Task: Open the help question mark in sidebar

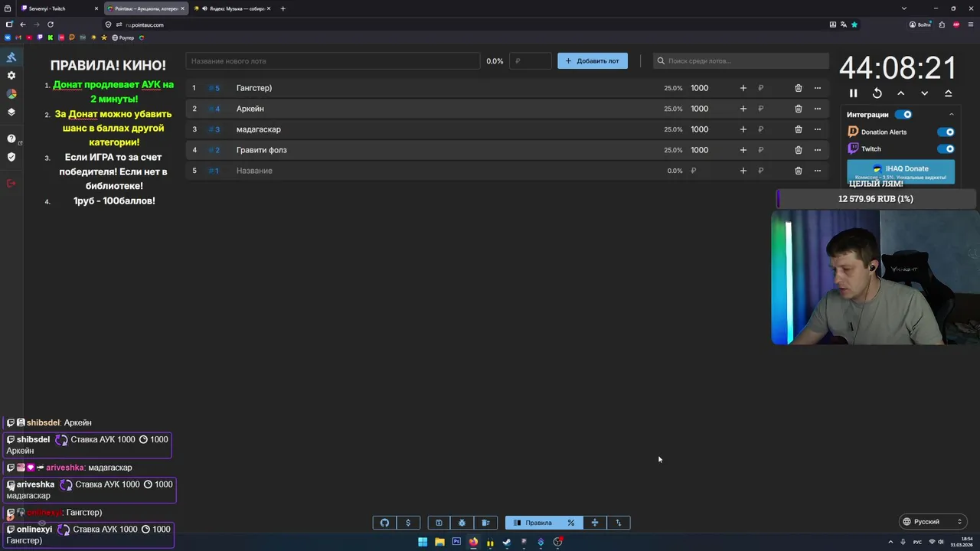Action: pos(11,139)
